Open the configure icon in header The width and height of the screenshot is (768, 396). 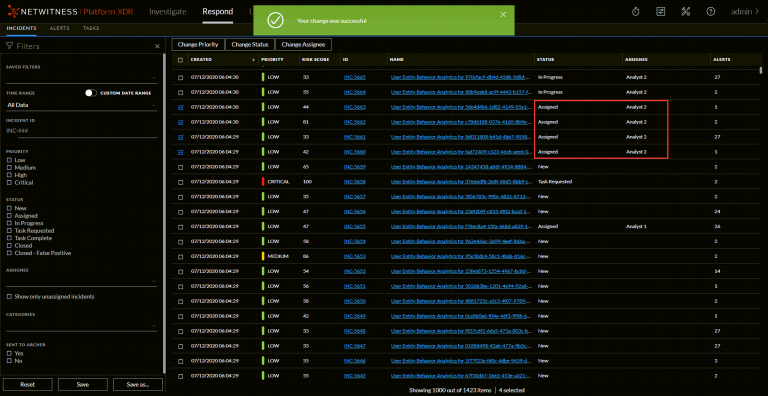pyautogui.click(x=661, y=12)
